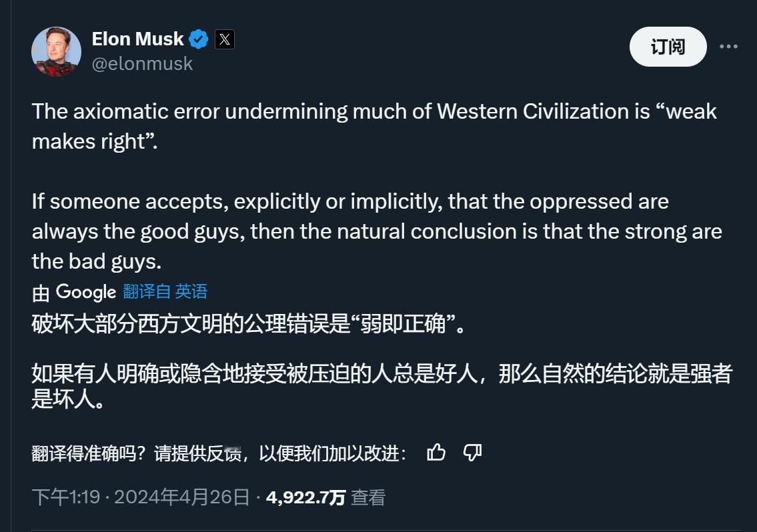This screenshot has width=757, height=532.
Task: Click the 由 character before Google logo
Action: [x=41, y=293]
